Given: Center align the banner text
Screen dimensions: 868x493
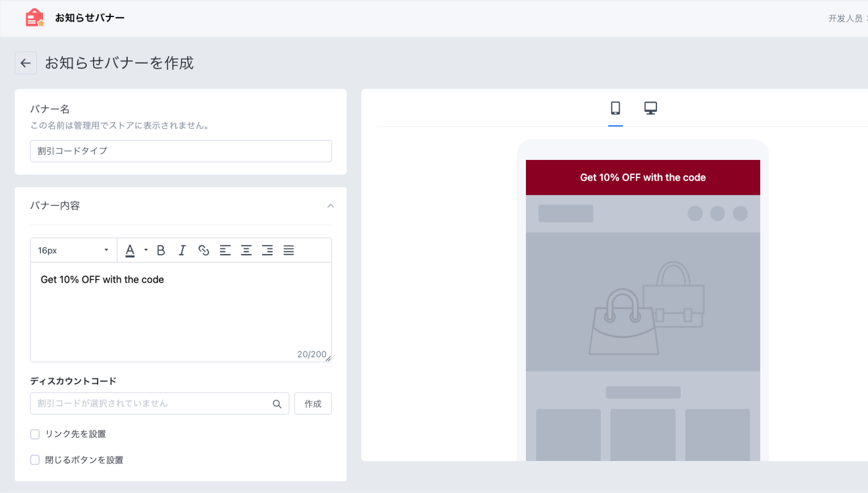Looking at the screenshot, I should [x=246, y=250].
